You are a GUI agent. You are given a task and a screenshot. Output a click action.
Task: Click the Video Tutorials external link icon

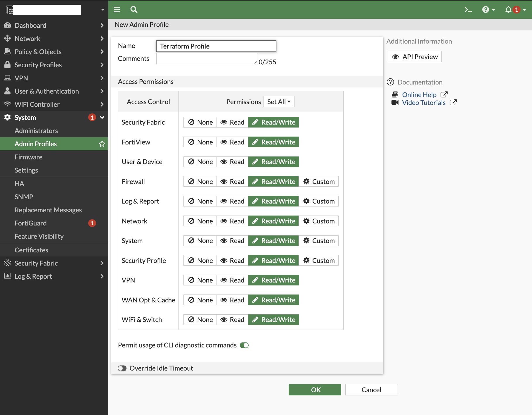(x=453, y=102)
